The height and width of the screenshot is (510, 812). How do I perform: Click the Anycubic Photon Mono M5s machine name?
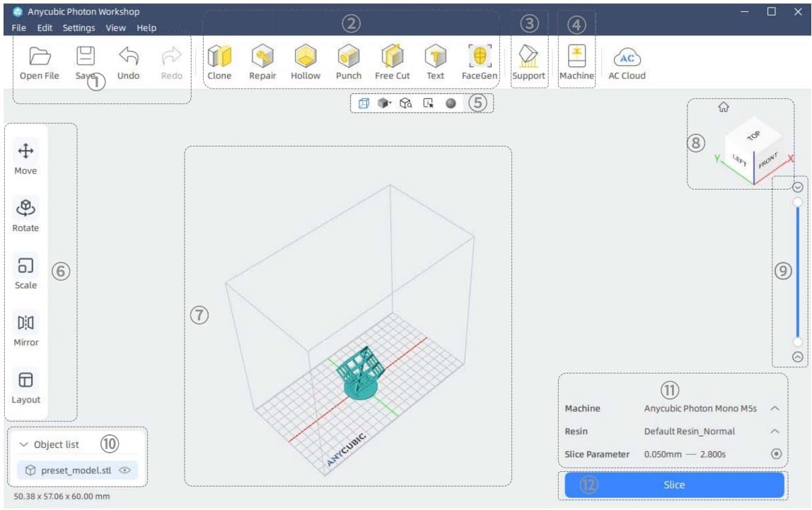point(700,409)
